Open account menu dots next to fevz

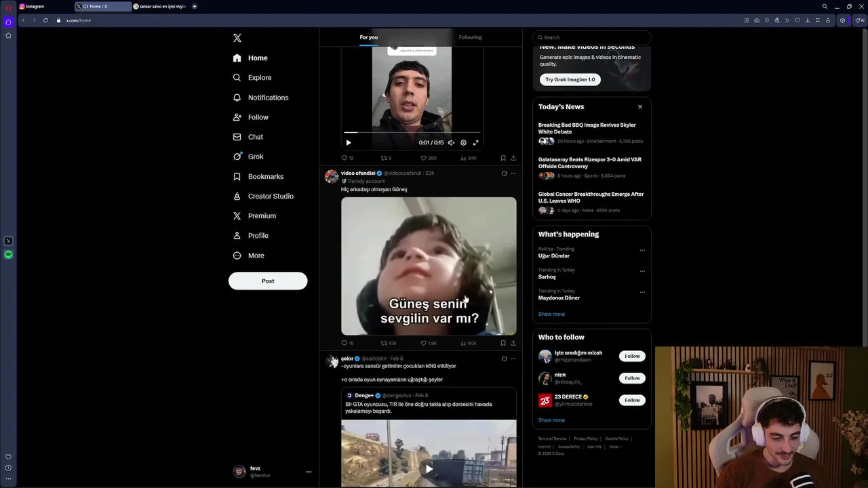point(309,472)
